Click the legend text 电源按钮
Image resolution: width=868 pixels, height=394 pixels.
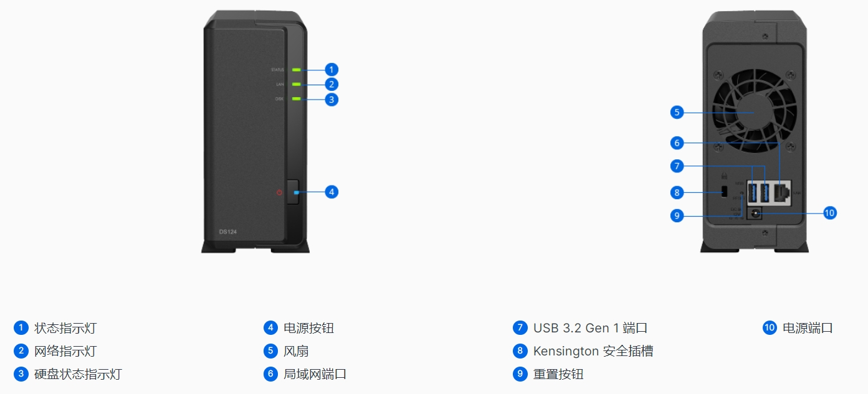pos(309,328)
